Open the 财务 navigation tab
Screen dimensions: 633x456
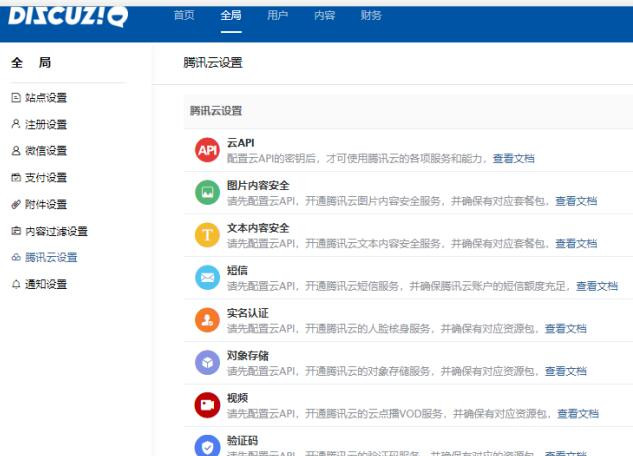coord(371,16)
